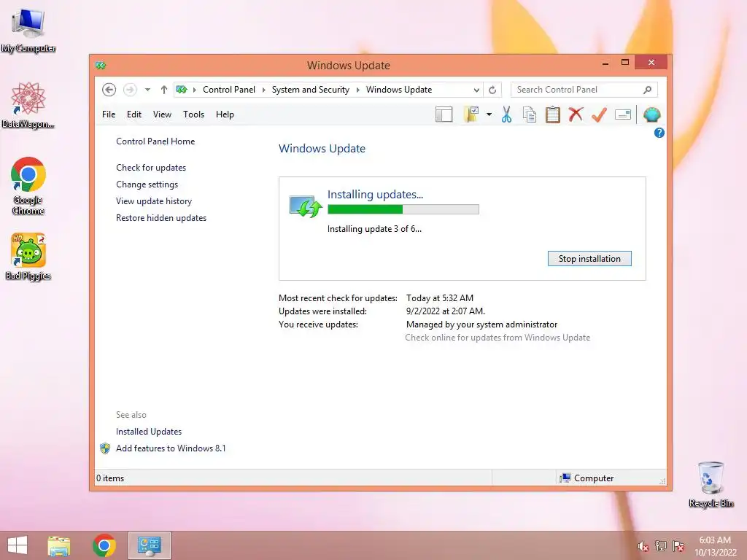
Task: Click the network tray icon
Action: click(661, 546)
